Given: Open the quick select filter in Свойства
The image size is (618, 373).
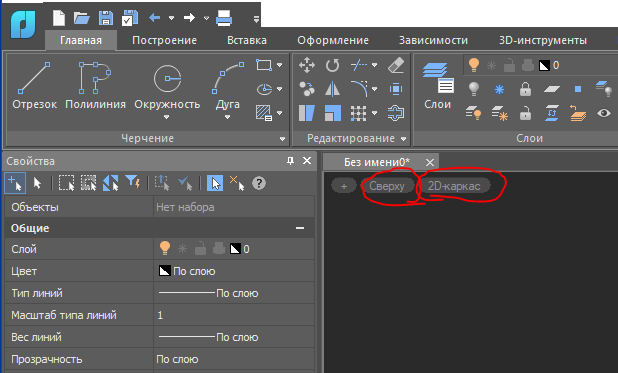Looking at the screenshot, I should 133,183.
